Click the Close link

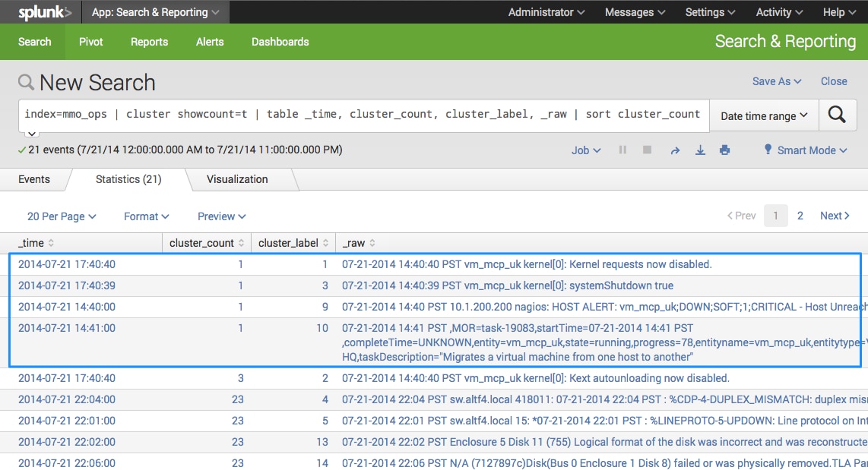834,81
